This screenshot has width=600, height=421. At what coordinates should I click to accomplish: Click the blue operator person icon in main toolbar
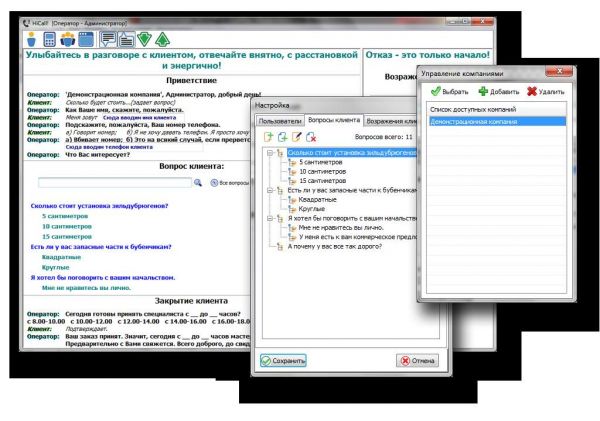coord(31,39)
